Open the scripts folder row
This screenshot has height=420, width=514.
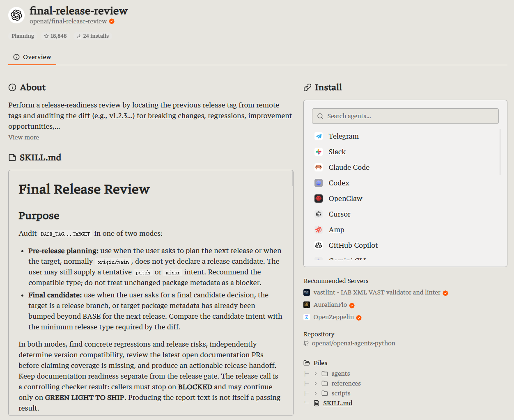[x=333, y=393]
